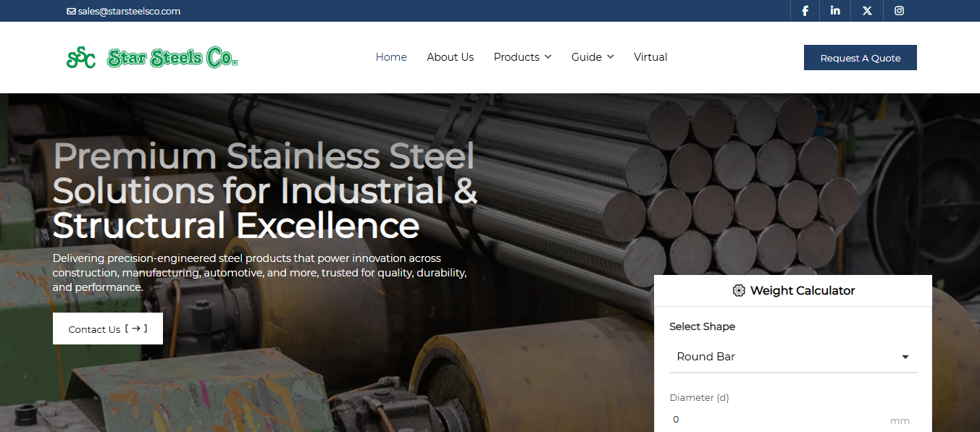
Task: Open the Round Bar shape dropdown
Action: coord(793,357)
